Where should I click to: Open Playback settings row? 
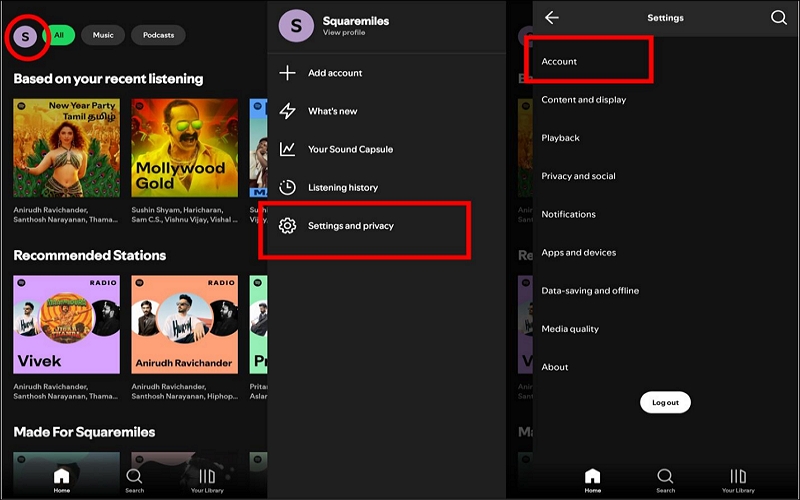pyautogui.click(x=665, y=138)
